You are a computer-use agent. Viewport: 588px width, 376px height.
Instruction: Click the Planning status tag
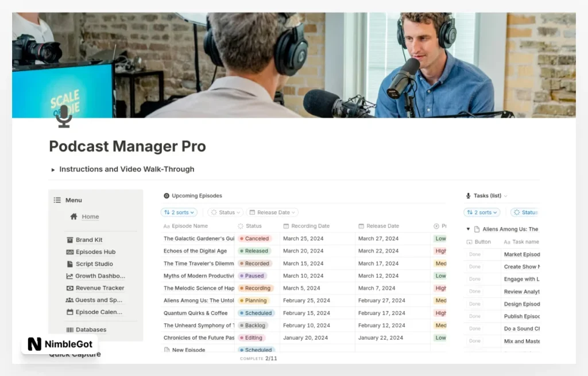(253, 301)
